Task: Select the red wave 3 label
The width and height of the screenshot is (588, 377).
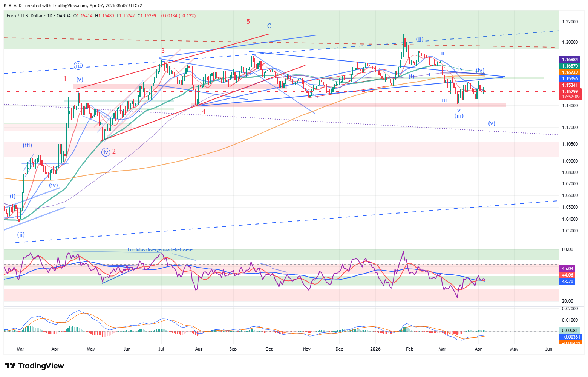Action: point(163,51)
